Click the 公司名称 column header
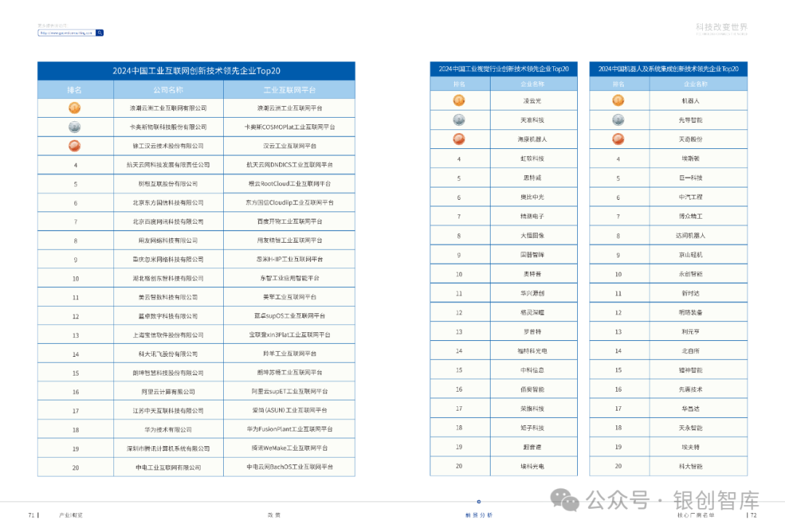 (x=168, y=90)
